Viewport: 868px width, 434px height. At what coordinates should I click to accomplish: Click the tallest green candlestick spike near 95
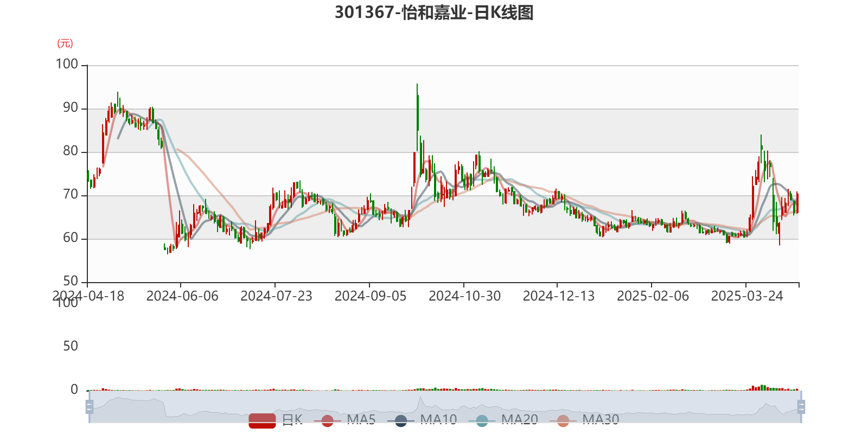click(x=417, y=108)
